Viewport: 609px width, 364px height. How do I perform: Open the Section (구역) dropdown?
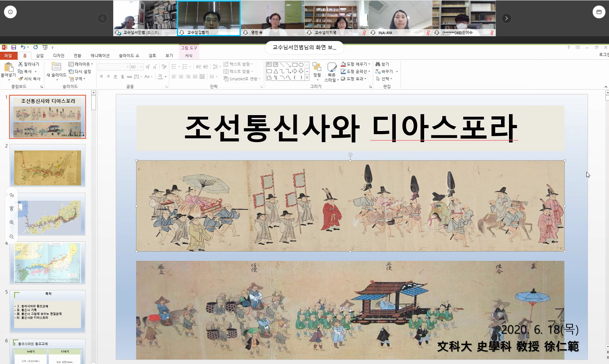77,79
